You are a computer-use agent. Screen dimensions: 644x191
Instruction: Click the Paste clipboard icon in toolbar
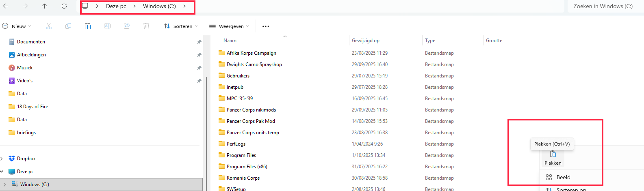pyautogui.click(x=88, y=26)
